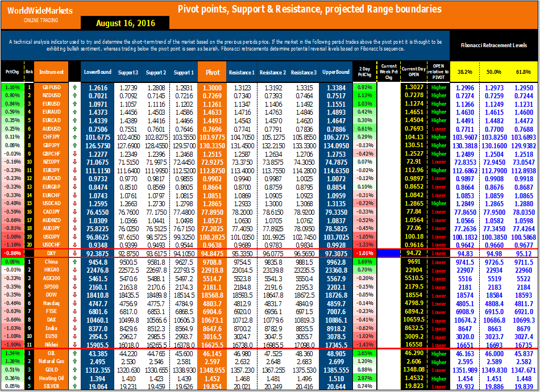Click the Fibonacci Retracement Levels heading
Viewport: 540px width, 392px height.
[x=494, y=45]
